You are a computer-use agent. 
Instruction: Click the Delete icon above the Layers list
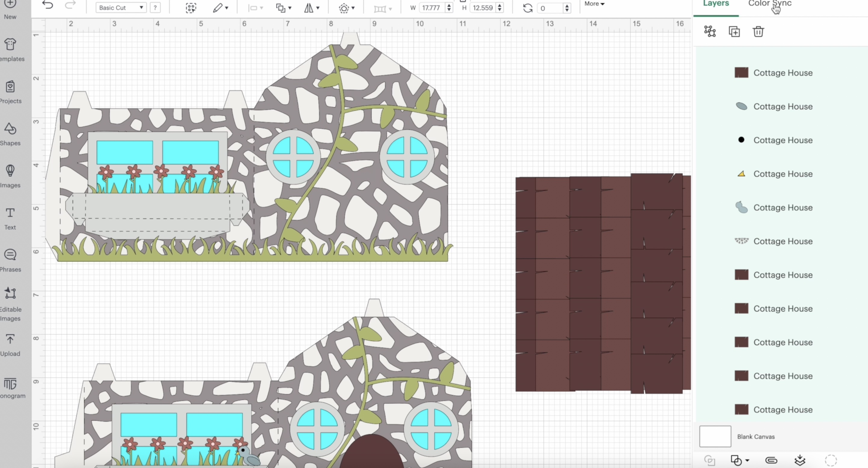(x=758, y=31)
